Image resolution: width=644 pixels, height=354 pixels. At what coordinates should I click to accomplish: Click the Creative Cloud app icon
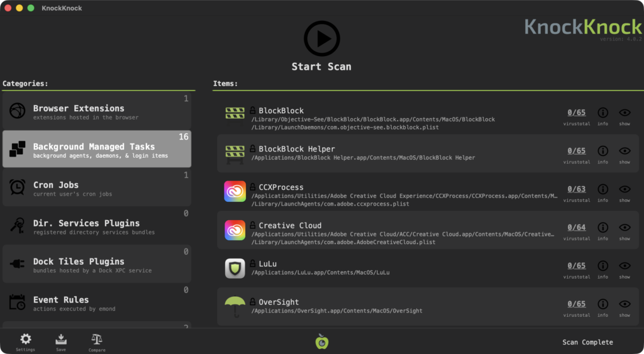tap(235, 230)
